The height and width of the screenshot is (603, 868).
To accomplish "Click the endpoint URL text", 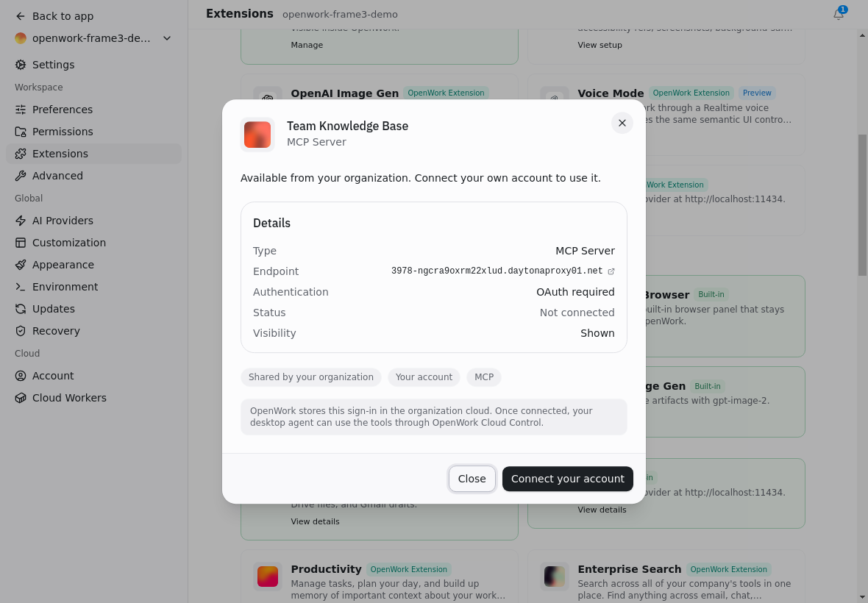I will coord(497,271).
